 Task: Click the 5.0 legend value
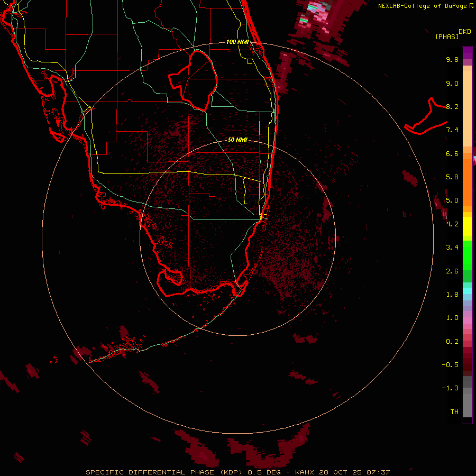coord(452,200)
